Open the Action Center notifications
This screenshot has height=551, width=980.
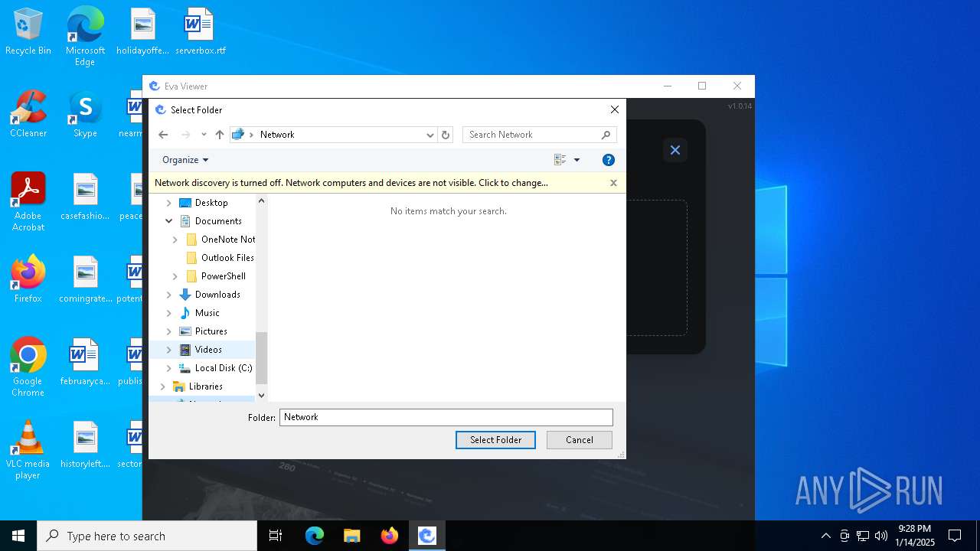click(955, 536)
